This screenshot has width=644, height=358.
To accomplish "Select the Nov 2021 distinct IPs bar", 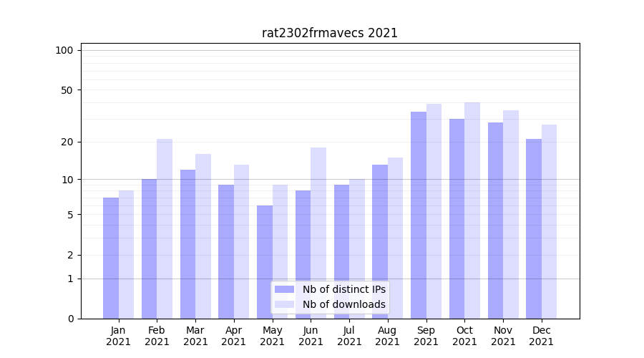I will [495, 221].
